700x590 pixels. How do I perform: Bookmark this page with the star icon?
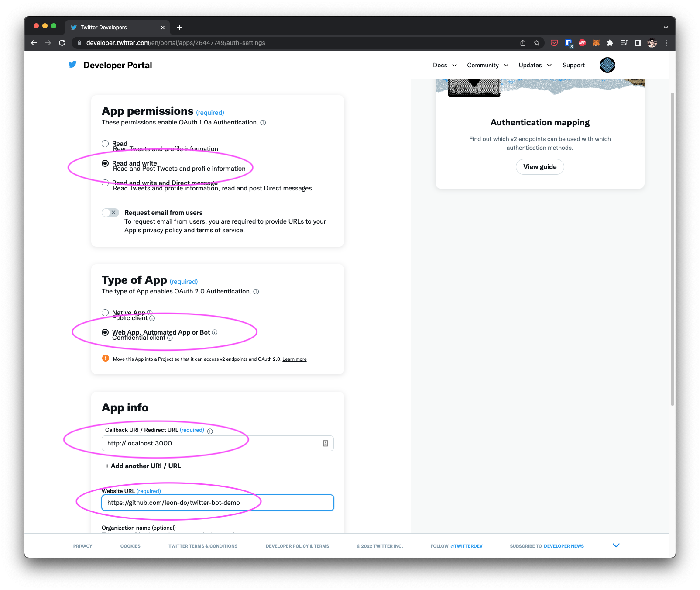(536, 43)
